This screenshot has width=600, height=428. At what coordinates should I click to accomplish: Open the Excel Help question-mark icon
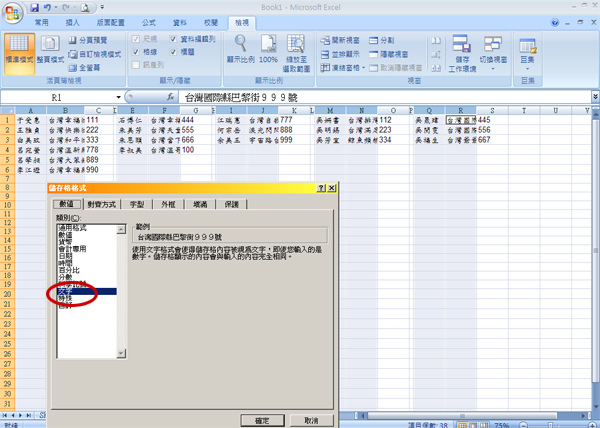555,23
